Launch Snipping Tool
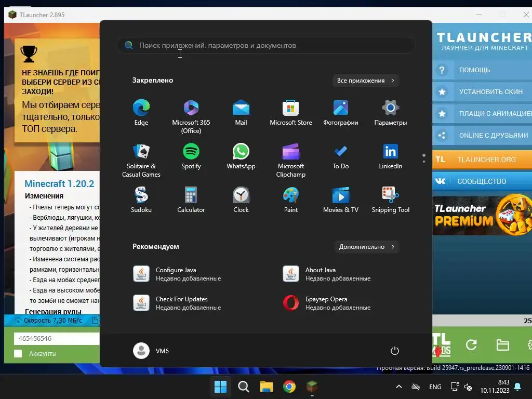 point(391,200)
